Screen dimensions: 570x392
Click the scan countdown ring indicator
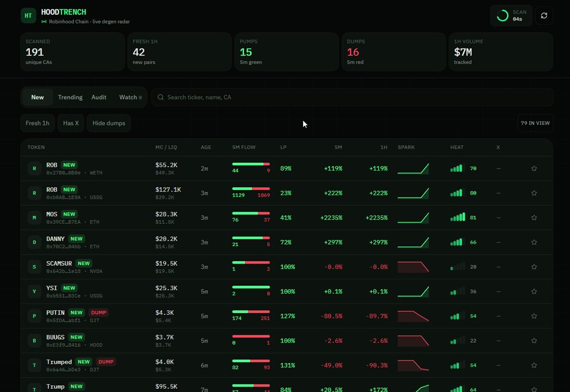pyautogui.click(x=502, y=16)
